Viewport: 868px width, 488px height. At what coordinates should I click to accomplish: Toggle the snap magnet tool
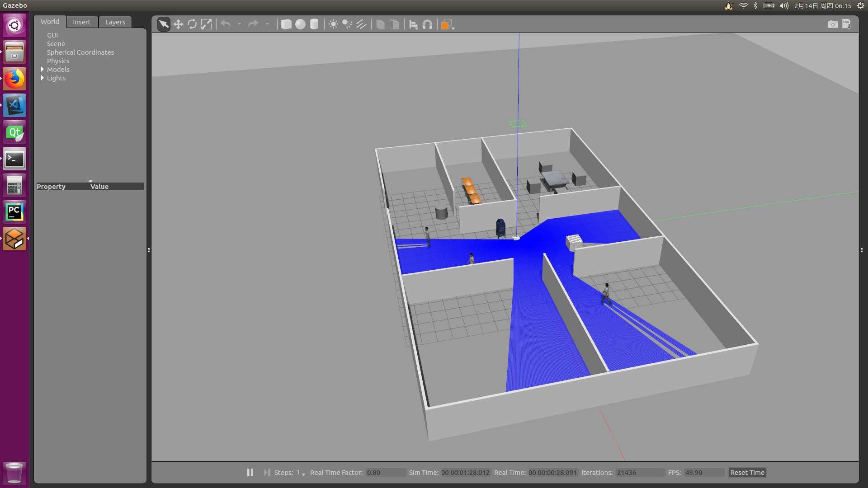pos(427,24)
